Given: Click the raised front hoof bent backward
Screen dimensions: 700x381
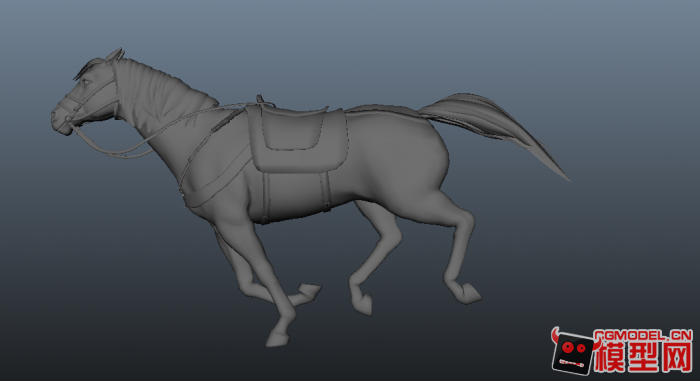Looking at the screenshot, I should [309, 293].
